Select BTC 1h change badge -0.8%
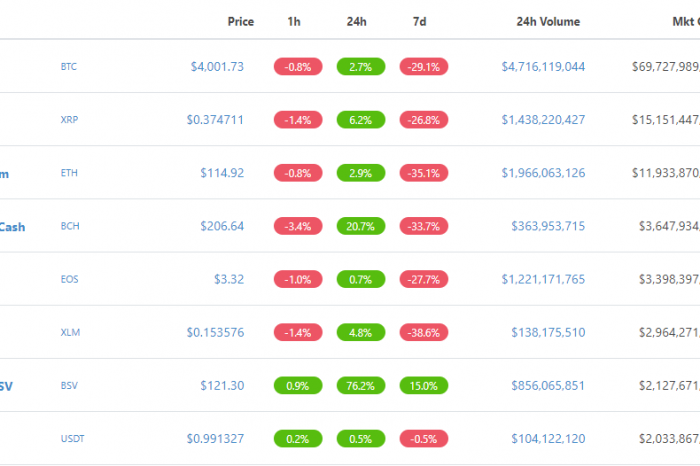 coord(298,67)
